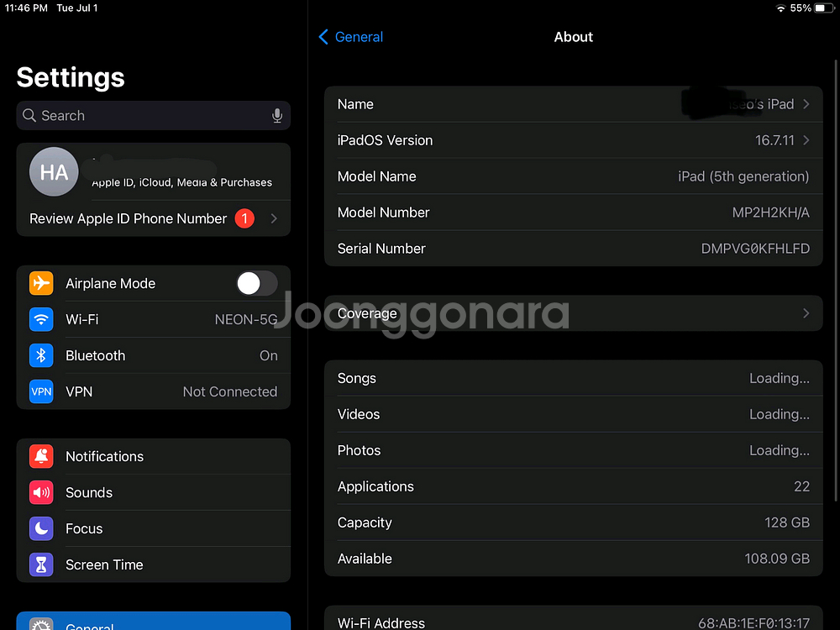Tap the Songs row

click(574, 378)
